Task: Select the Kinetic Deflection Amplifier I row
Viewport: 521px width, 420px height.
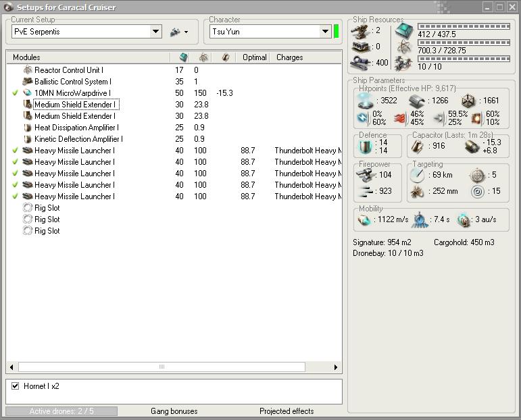Action: point(174,139)
